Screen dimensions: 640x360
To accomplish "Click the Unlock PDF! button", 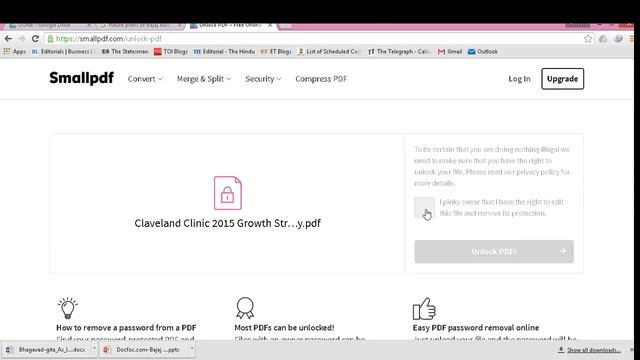I will click(x=494, y=251).
